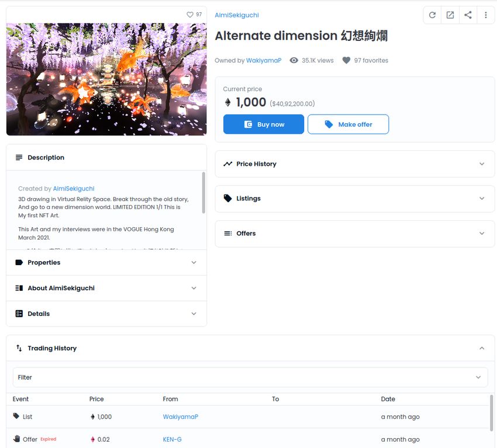
Task: Click the description panel scrollbar
Action: point(203,193)
